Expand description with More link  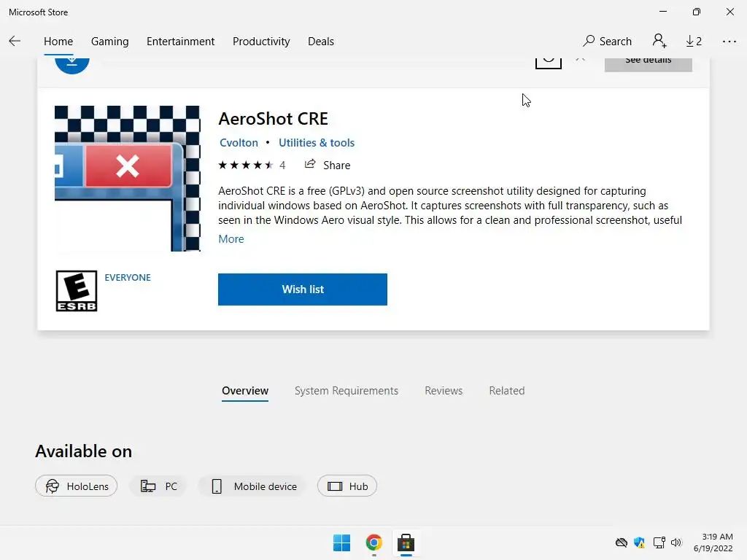(231, 239)
